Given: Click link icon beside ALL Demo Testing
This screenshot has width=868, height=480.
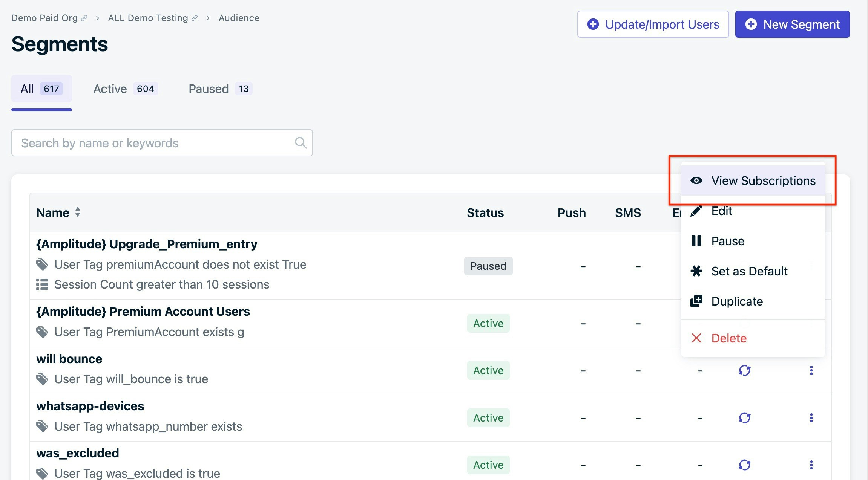Looking at the screenshot, I should tap(195, 18).
